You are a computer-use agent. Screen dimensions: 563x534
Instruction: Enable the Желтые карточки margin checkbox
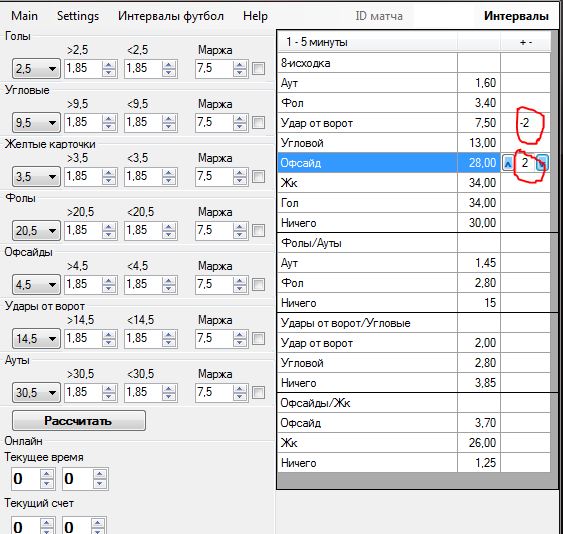click(x=259, y=176)
